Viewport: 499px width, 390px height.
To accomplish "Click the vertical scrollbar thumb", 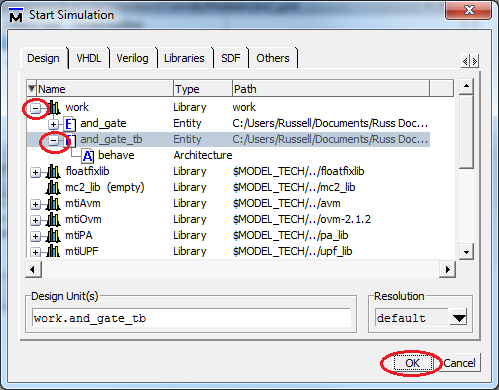I will pos(466,132).
